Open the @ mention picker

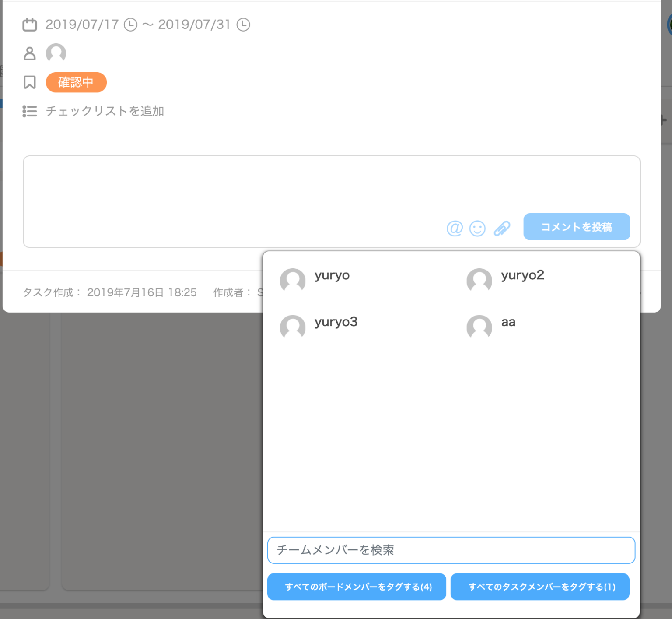tap(455, 228)
